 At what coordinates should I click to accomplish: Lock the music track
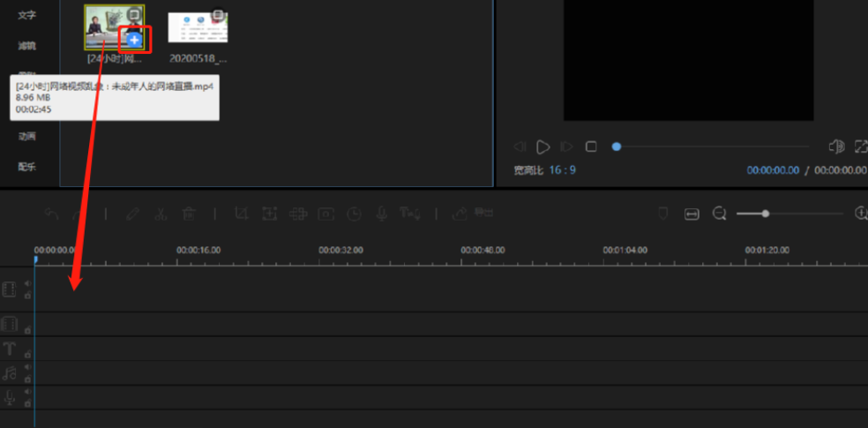click(x=27, y=379)
